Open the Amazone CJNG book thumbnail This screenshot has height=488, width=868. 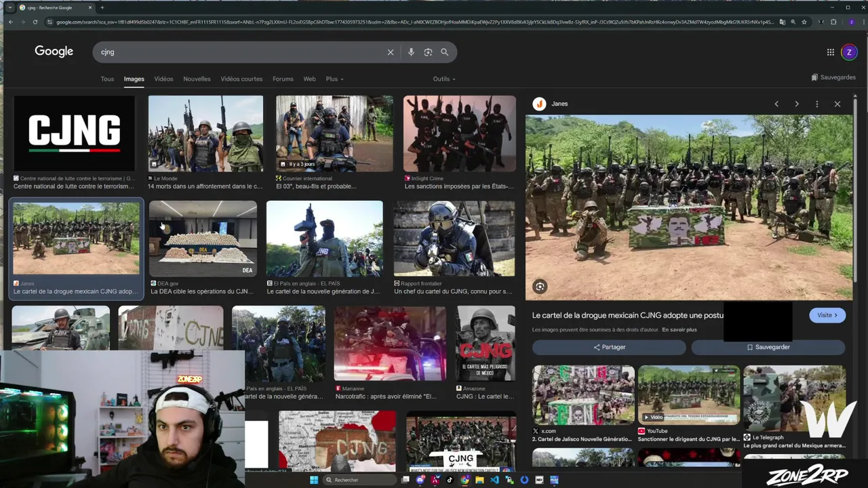[486, 343]
